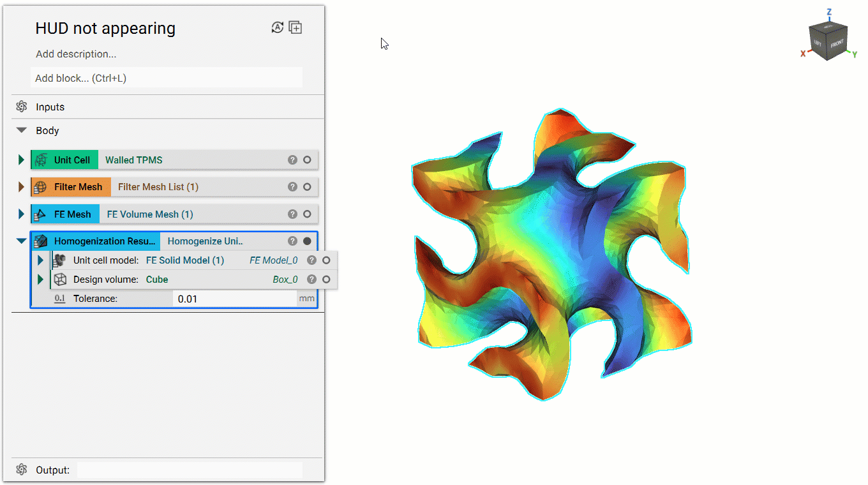
Task: Select the Homogenize Uni.. label
Action: click(x=206, y=241)
